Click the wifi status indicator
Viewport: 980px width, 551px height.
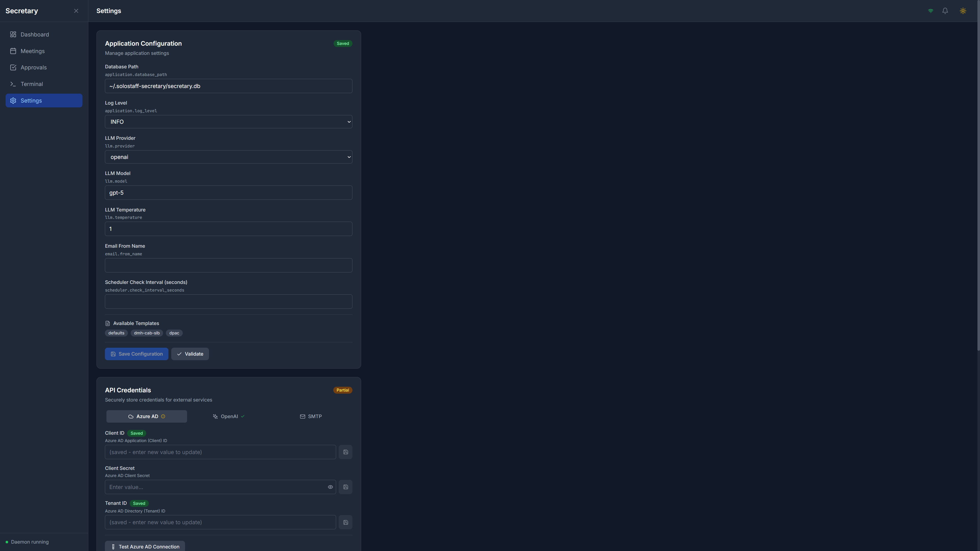[x=930, y=11]
